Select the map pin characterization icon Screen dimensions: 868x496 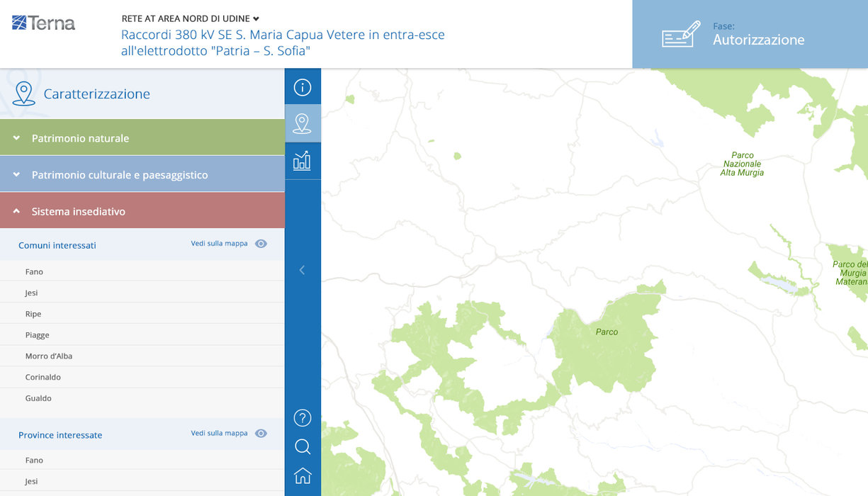(303, 123)
